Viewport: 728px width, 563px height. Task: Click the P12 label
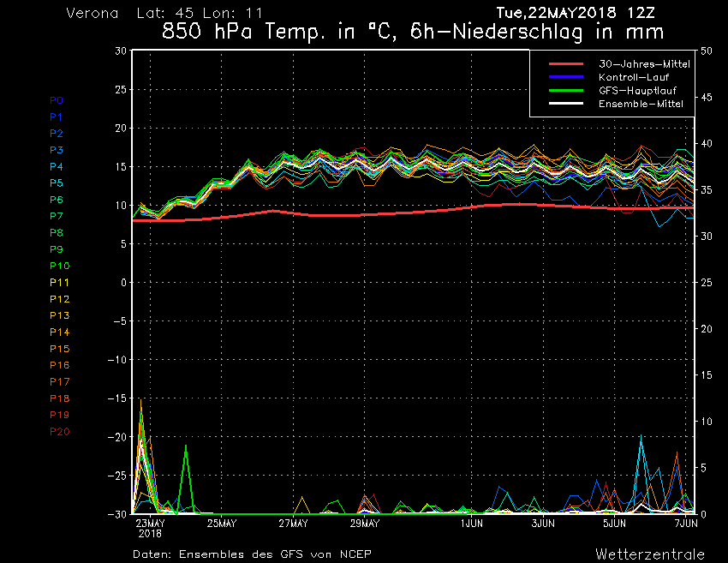(x=59, y=299)
